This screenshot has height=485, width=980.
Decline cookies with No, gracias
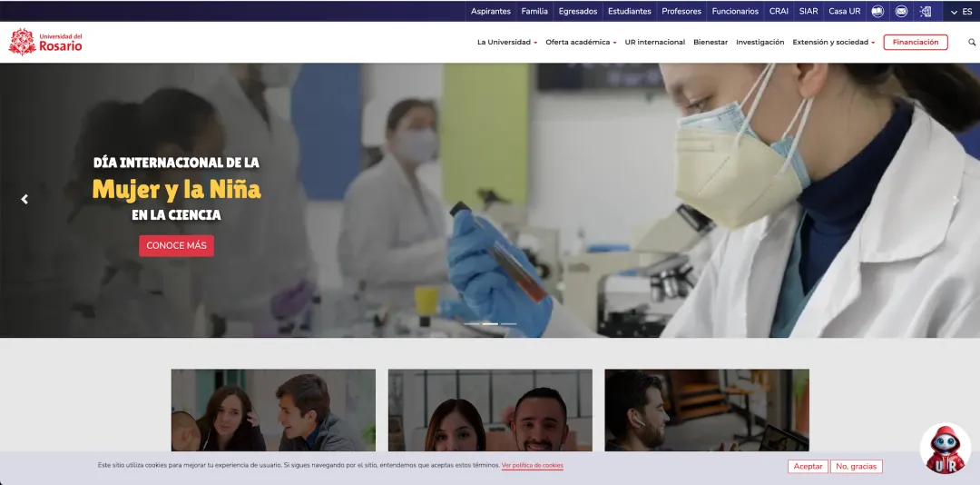point(856,466)
